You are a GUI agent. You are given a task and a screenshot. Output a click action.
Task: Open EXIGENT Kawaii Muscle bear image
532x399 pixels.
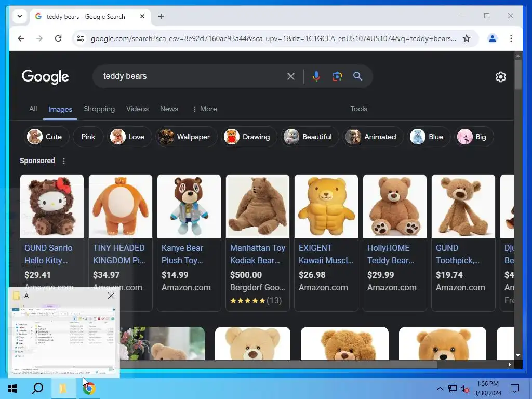326,206
